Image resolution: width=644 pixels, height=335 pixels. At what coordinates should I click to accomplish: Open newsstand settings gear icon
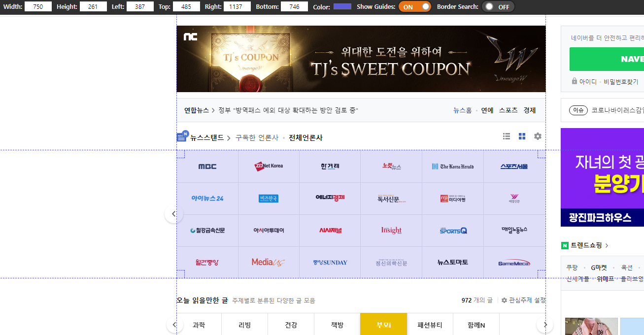[x=538, y=136]
